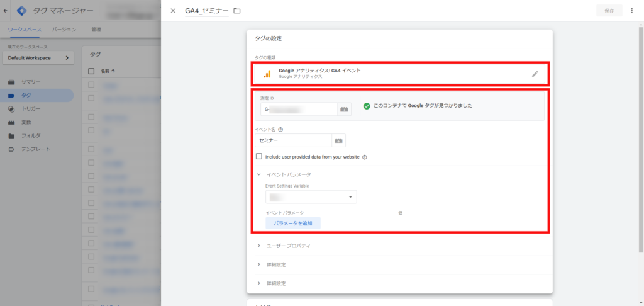Click the Google アナリティクス orange chart icon
Image resolution: width=644 pixels, height=306 pixels.
click(x=267, y=74)
